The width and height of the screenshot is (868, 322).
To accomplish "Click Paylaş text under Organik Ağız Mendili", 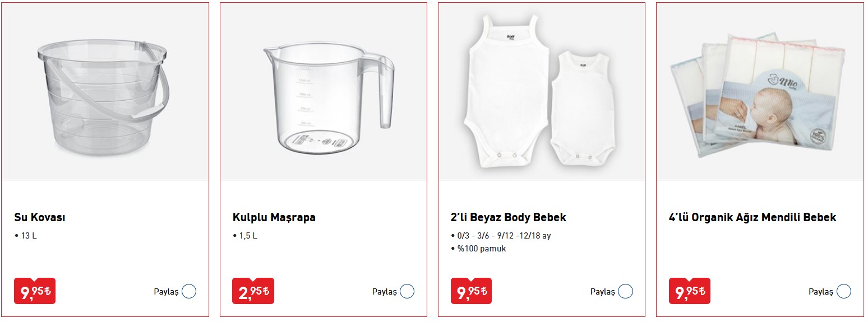I will [820, 292].
